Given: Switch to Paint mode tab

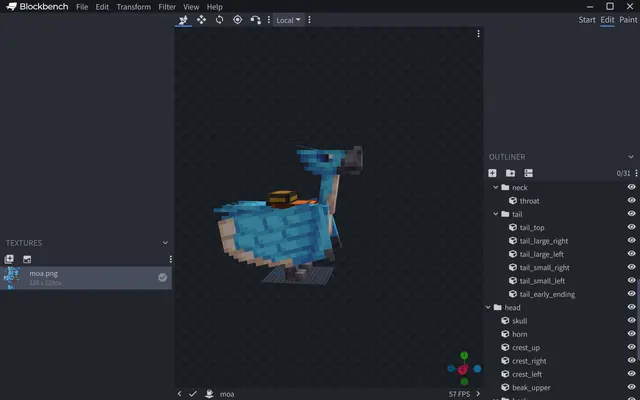Looking at the screenshot, I should 628,20.
